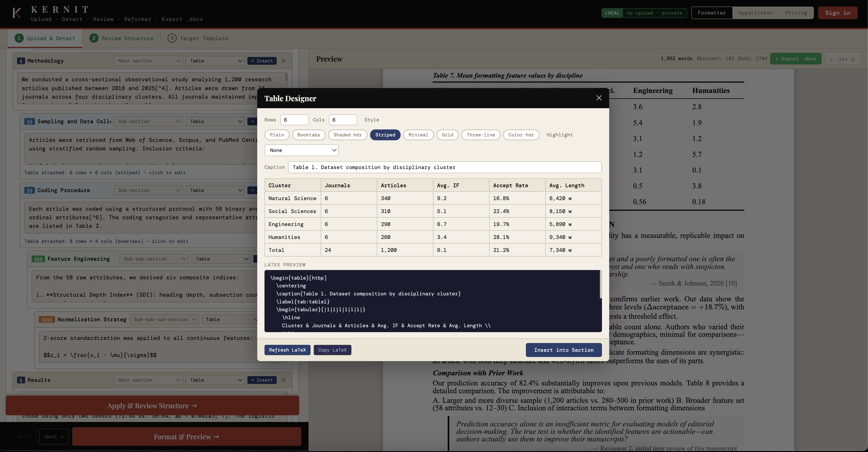Select the Booktabs table style
The image size is (868, 452).
coord(308,135)
